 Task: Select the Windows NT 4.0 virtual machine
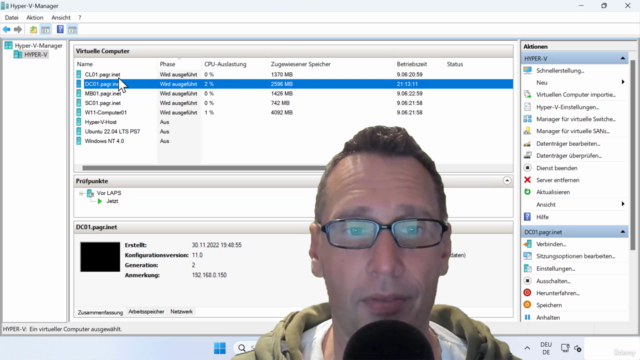(104, 141)
